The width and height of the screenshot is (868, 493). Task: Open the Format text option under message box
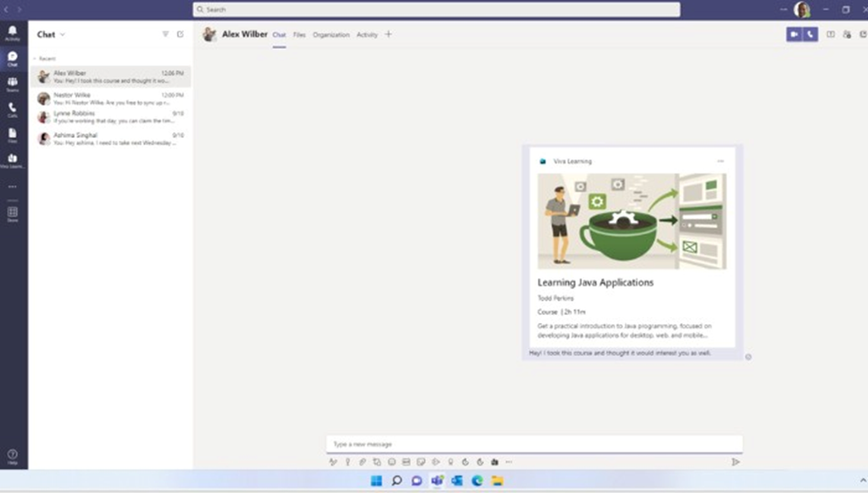333,462
